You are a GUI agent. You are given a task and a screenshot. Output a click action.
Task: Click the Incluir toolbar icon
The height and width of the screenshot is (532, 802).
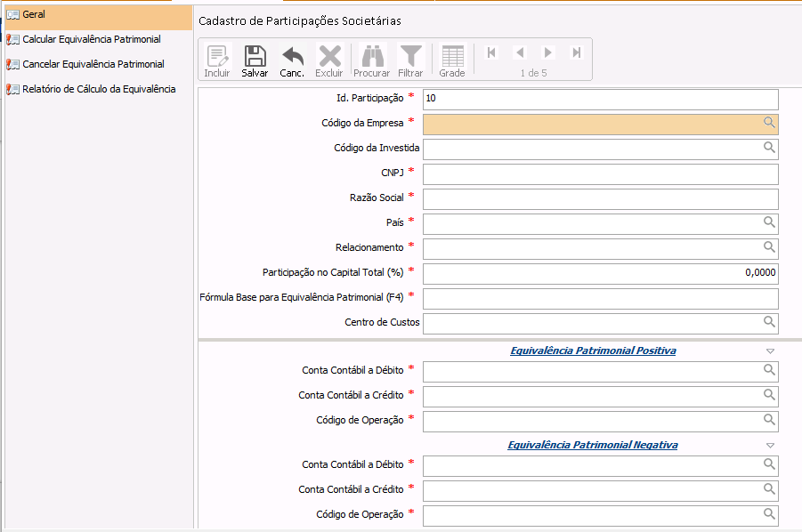217,60
